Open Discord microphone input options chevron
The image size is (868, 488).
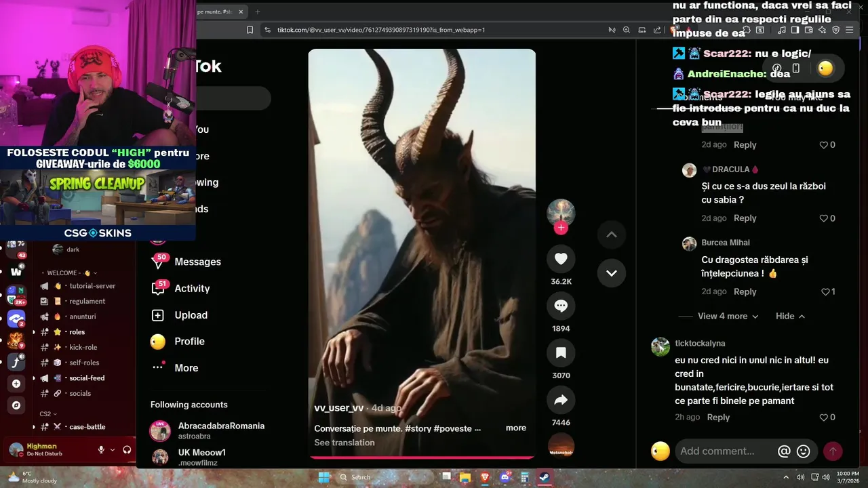[x=113, y=449]
